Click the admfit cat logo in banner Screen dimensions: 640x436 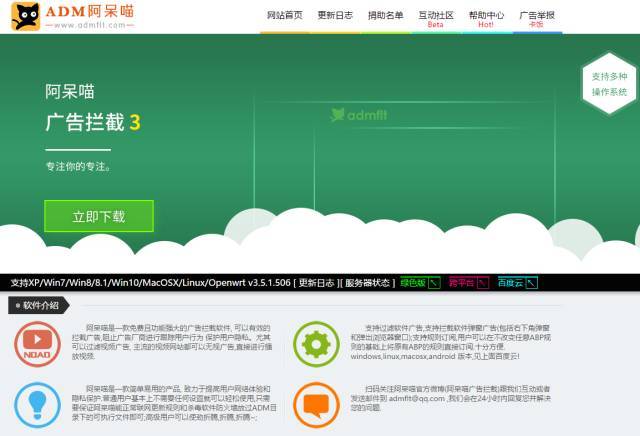coord(359,115)
